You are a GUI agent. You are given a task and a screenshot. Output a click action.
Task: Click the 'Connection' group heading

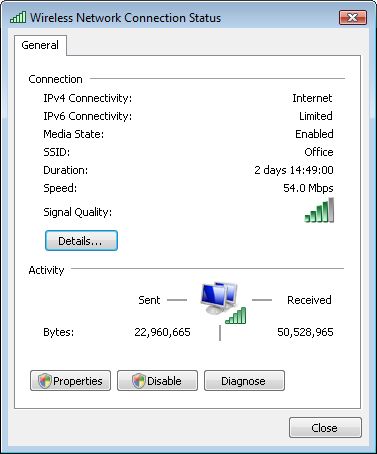(x=55, y=79)
